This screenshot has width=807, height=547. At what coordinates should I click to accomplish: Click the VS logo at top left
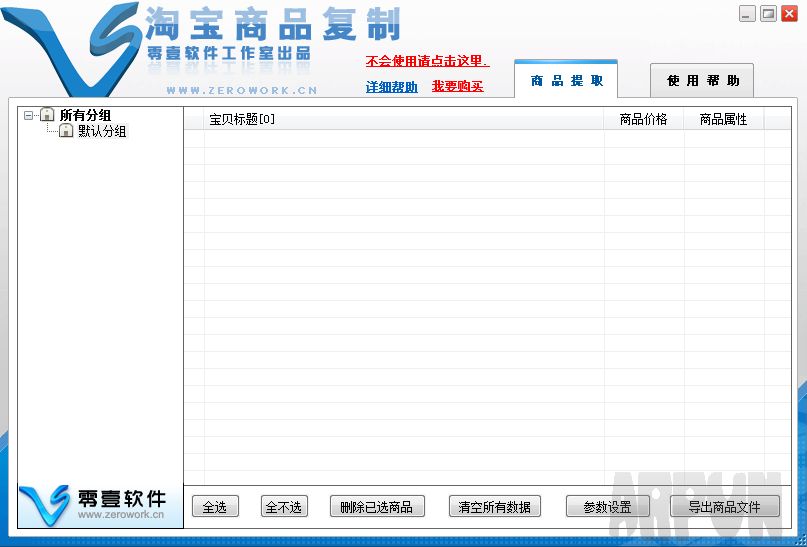click(x=71, y=49)
